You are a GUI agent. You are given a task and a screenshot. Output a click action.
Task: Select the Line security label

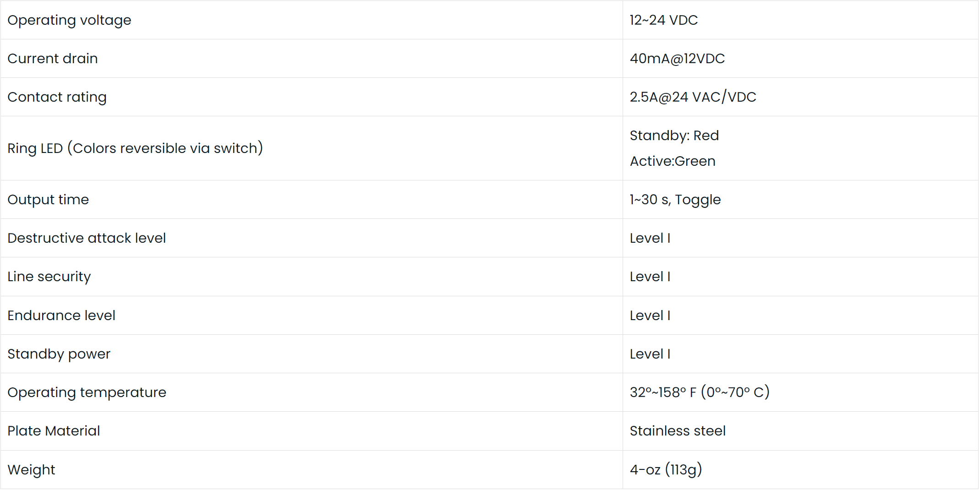[49, 277]
